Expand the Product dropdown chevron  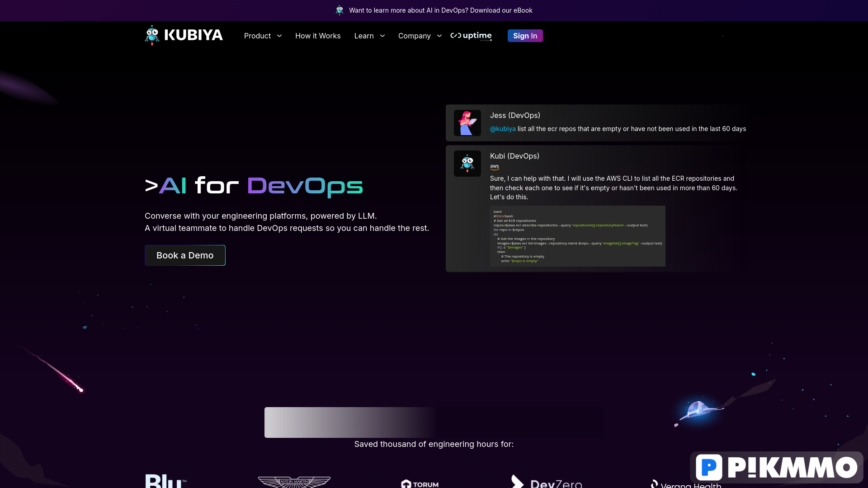279,36
